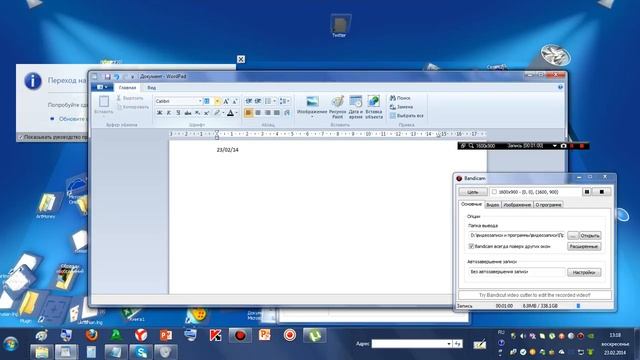
Task: Toggle 'Bandicam всегда поверх других окон' checkbox
Action: point(471,246)
